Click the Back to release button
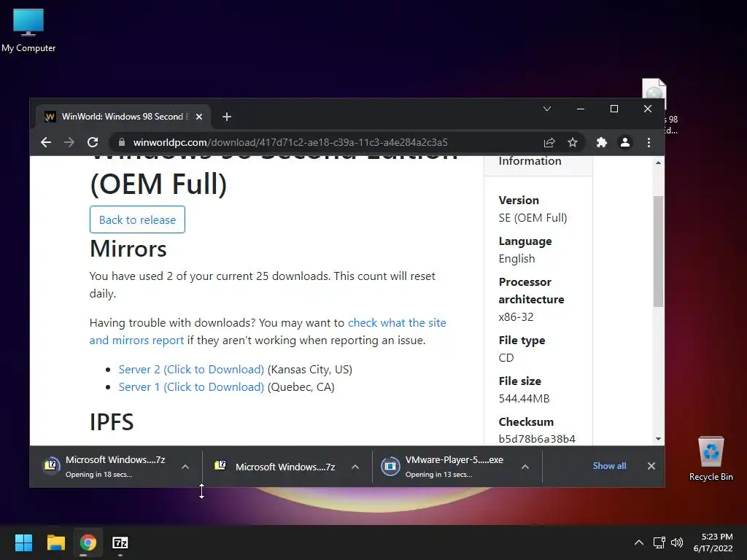Screen dimensions: 747x560 [x=137, y=219]
